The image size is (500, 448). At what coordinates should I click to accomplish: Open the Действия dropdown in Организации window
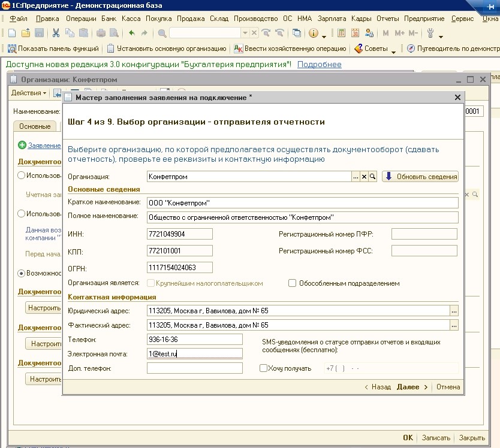[x=29, y=93]
